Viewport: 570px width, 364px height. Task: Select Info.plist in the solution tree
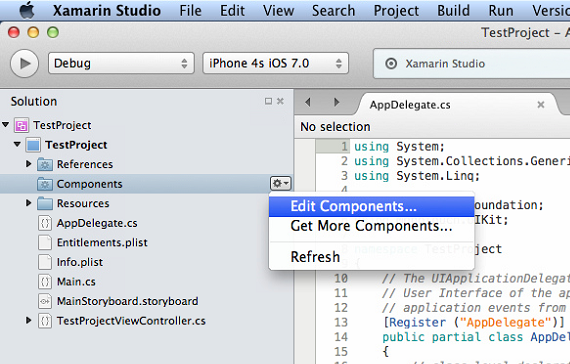[x=80, y=262]
